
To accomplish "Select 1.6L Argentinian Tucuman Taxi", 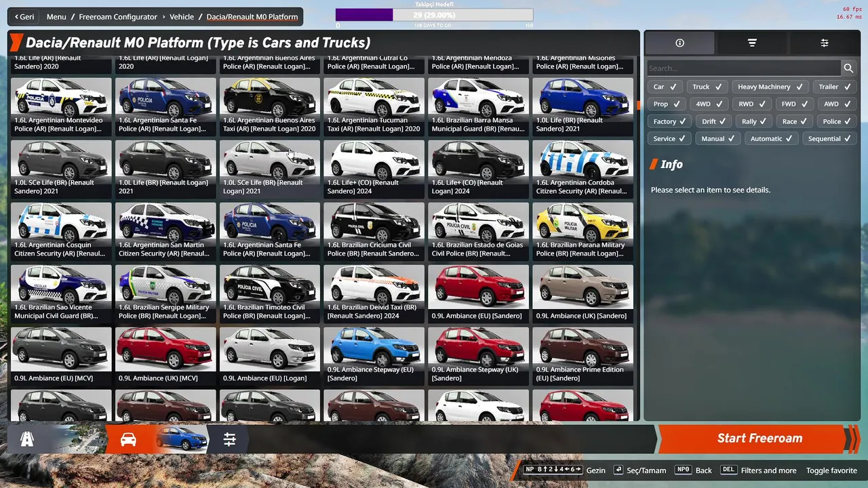I will [374, 106].
